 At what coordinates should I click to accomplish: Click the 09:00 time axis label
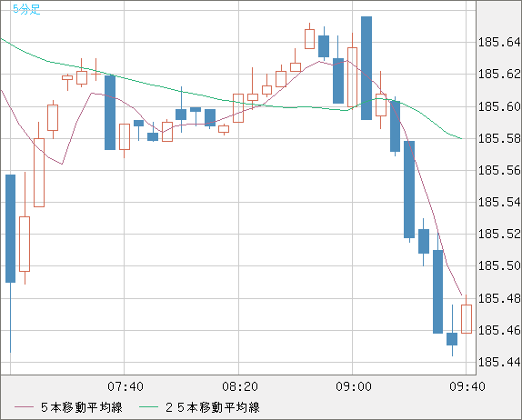[354, 386]
